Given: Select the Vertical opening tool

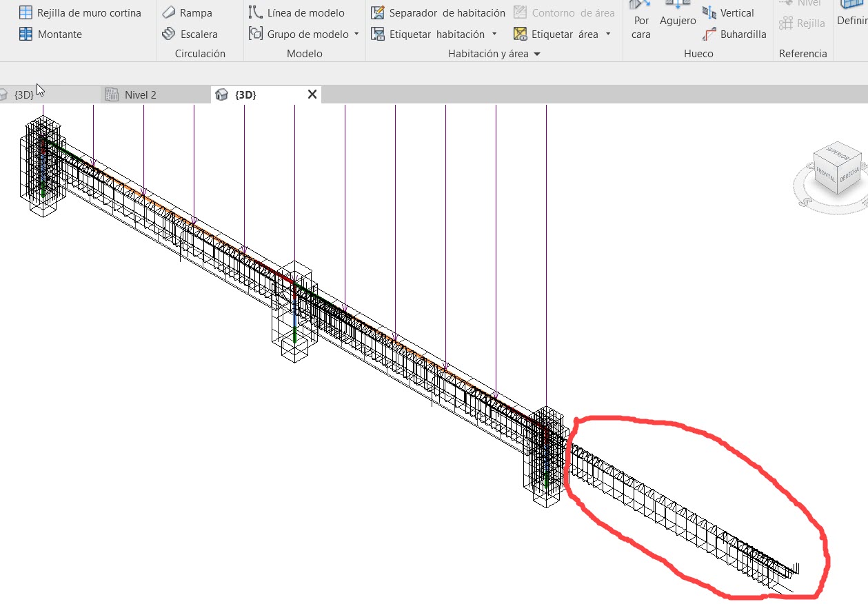Looking at the screenshot, I should 734,12.
